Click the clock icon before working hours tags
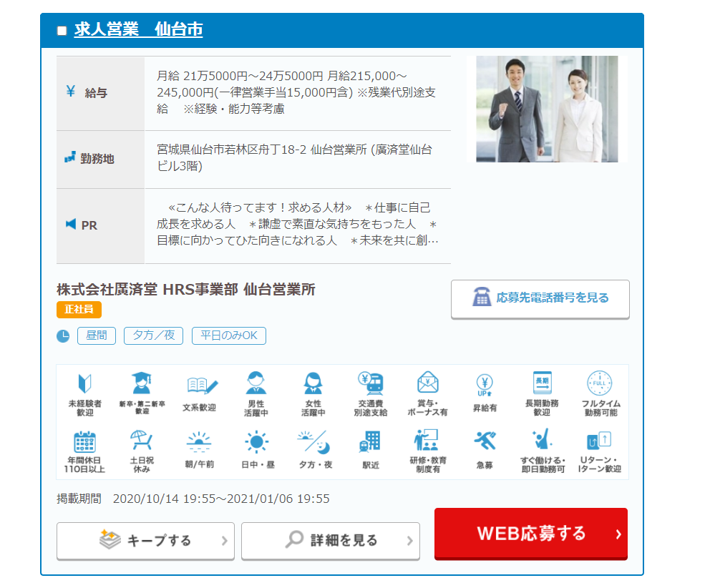The image size is (710, 588). (63, 336)
